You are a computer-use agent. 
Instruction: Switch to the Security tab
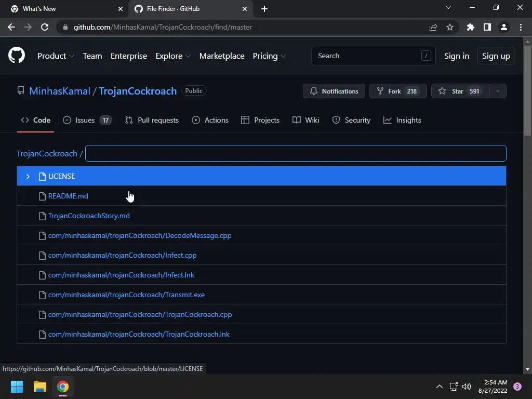pos(351,120)
